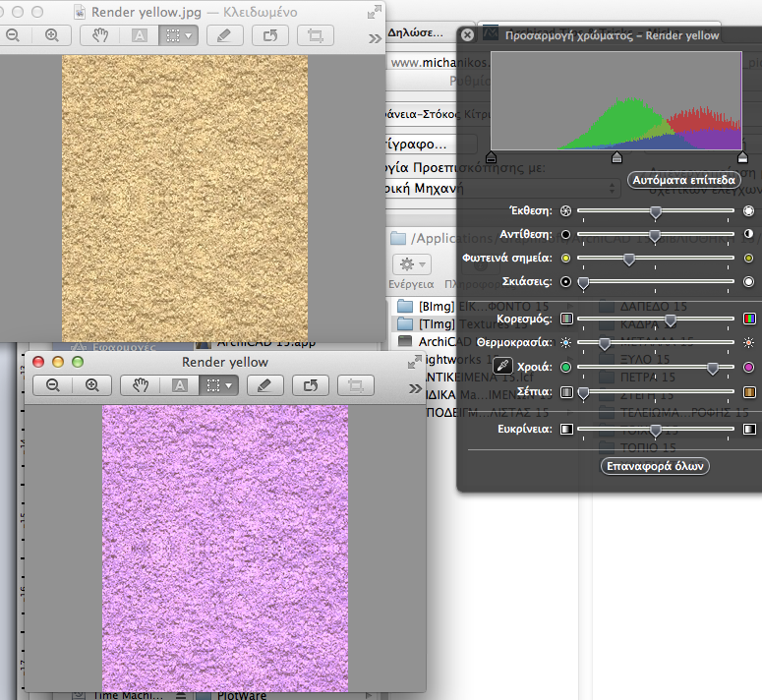Viewport: 762px width, 700px height.
Task: Click zoom in icon in bottom pink image window
Action: (91, 385)
